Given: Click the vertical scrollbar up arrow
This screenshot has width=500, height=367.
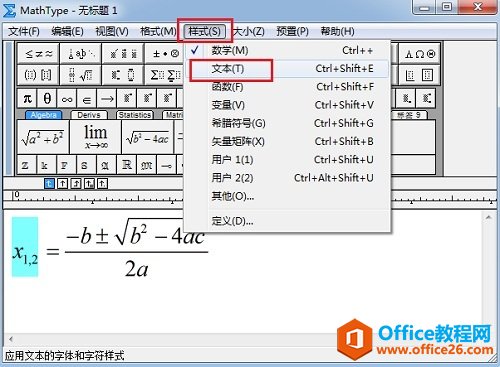Looking at the screenshot, I should (x=488, y=217).
